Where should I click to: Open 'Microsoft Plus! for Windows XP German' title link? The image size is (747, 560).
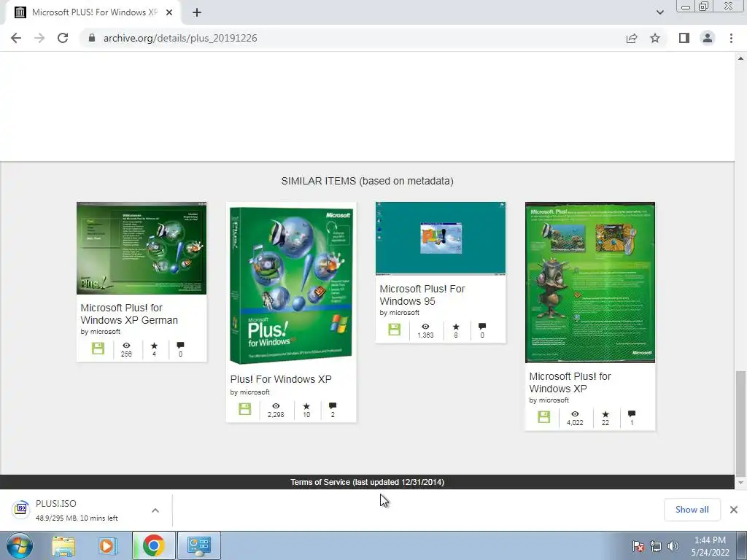[x=129, y=314]
